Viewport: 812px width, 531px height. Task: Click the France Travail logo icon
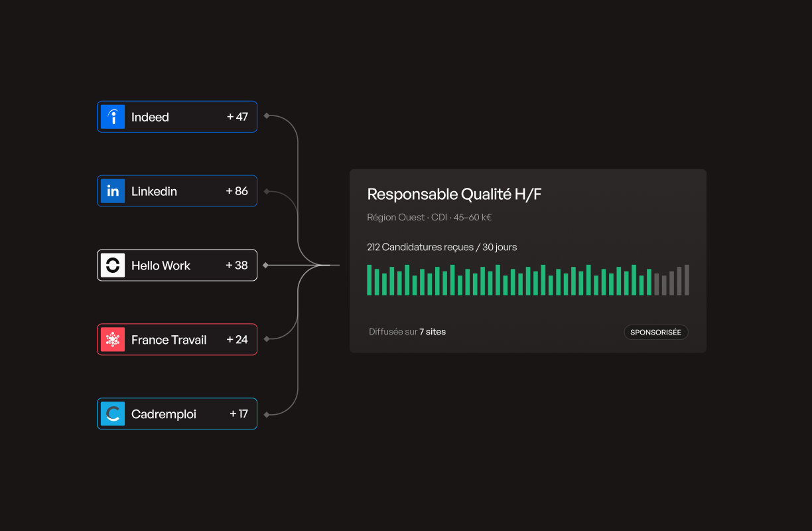tap(113, 340)
